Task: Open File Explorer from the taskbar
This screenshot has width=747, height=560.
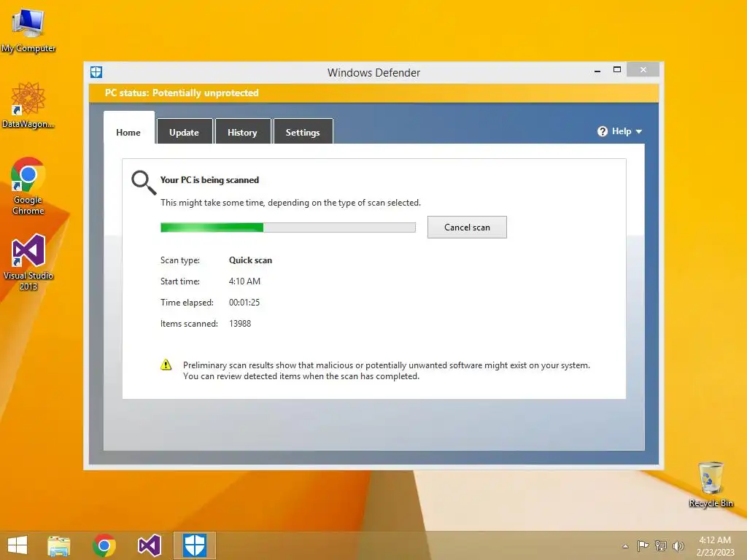Action: pyautogui.click(x=59, y=545)
